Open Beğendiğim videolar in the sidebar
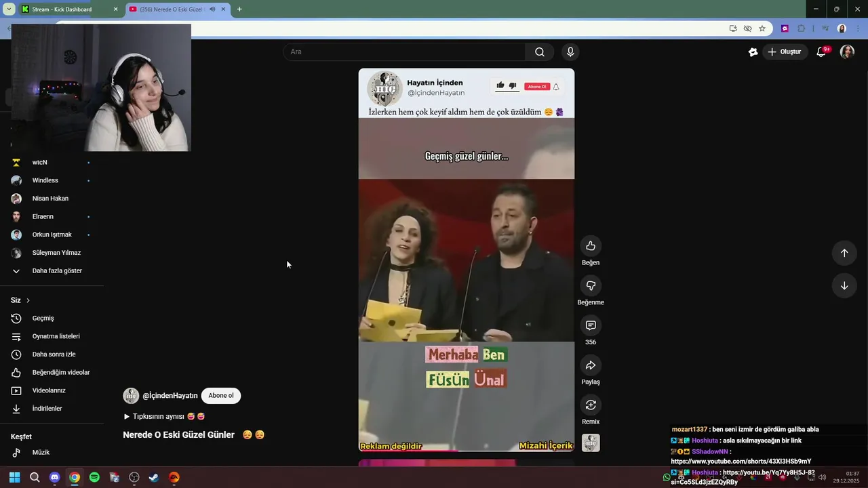The height and width of the screenshot is (488, 868). point(51,373)
